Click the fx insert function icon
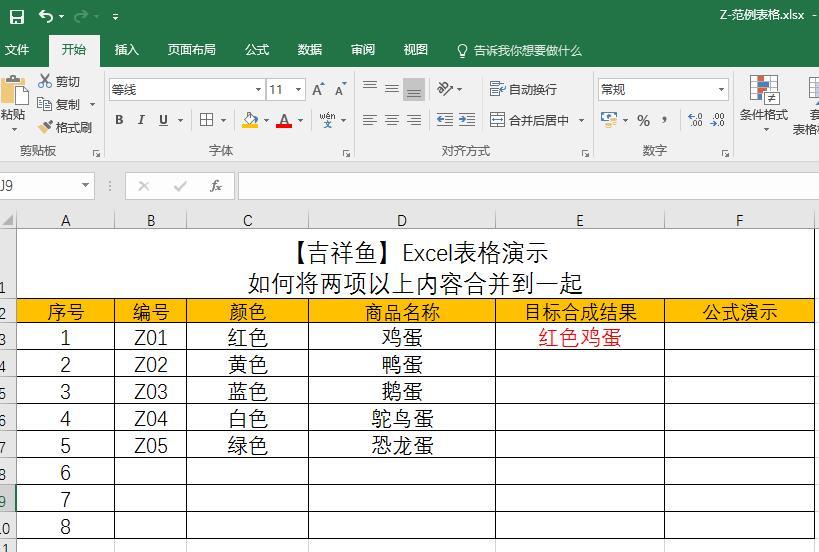The image size is (819, 552). [x=216, y=186]
